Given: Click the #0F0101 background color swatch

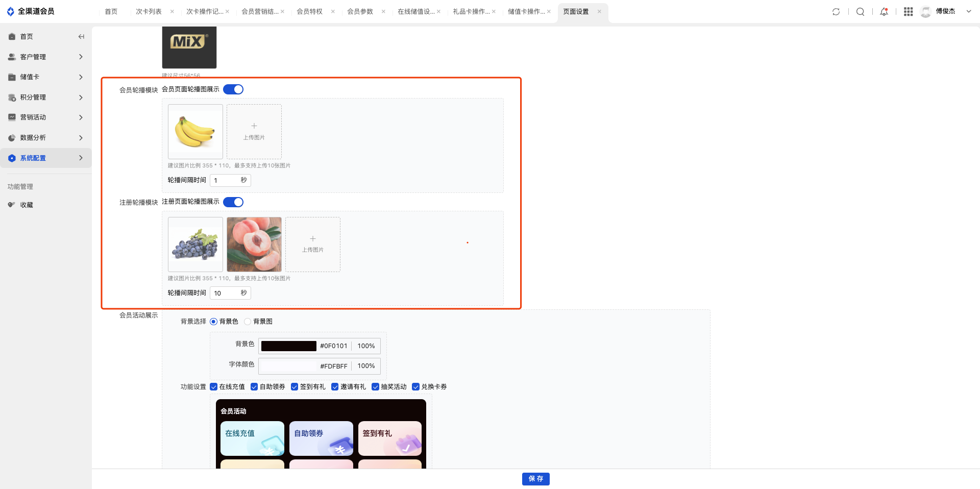Looking at the screenshot, I should click(x=289, y=346).
